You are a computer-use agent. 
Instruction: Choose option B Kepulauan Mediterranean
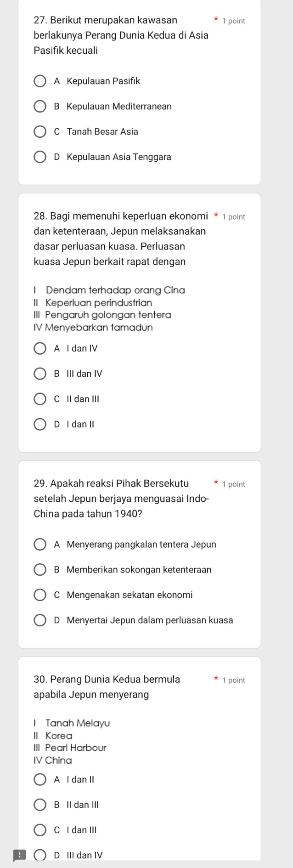tap(40, 107)
